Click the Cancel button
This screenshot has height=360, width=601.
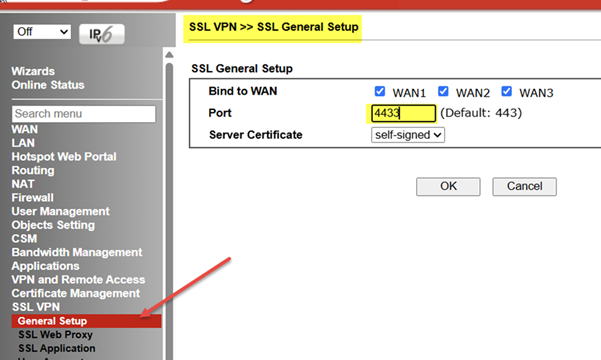click(x=524, y=186)
